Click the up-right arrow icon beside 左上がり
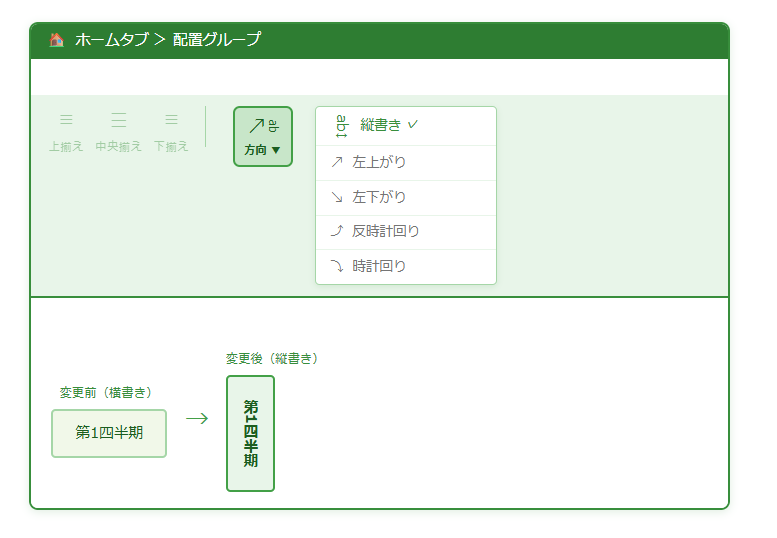The height and width of the screenshot is (538, 777). pos(336,162)
